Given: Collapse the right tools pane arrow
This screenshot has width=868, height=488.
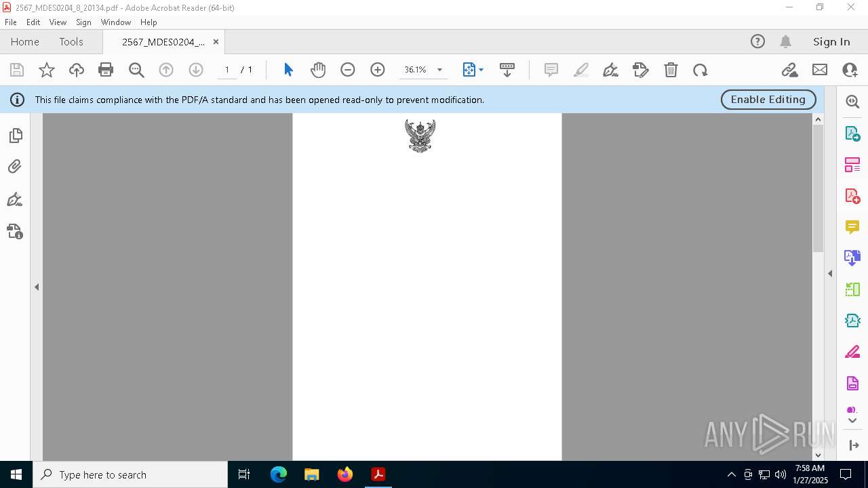Looking at the screenshot, I should pos(830,274).
